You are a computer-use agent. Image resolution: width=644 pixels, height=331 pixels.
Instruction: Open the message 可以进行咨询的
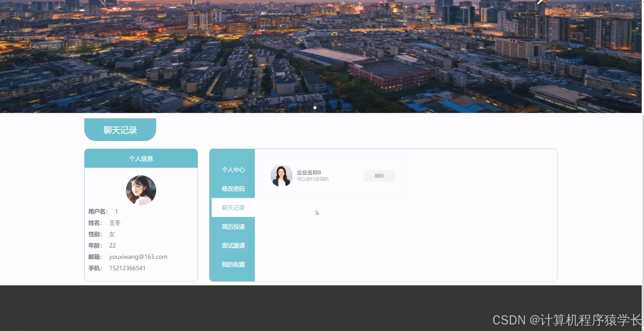(312, 179)
